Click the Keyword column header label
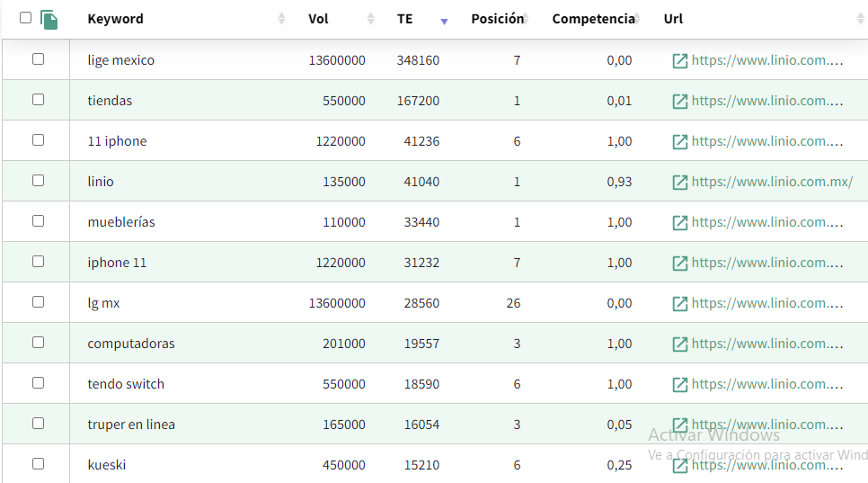 click(115, 19)
